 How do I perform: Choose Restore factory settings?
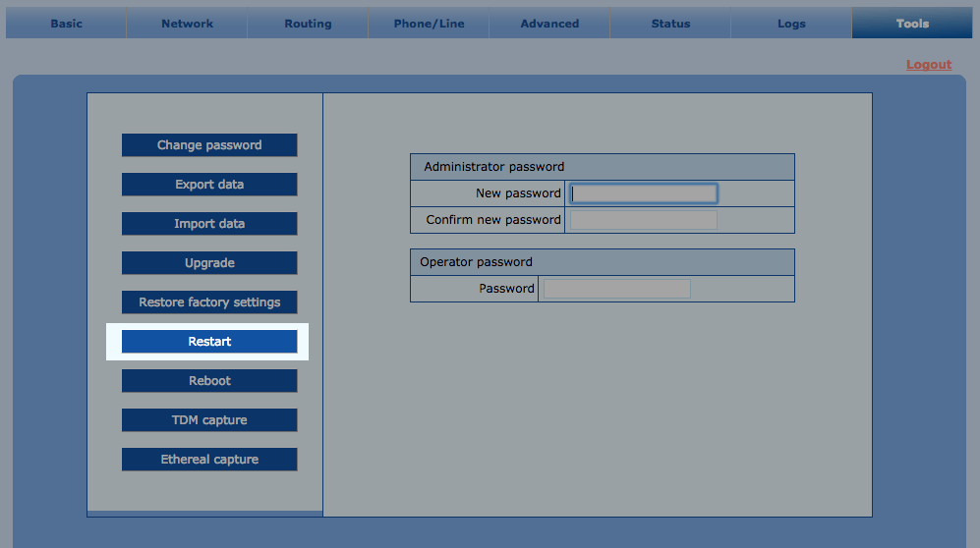[209, 302]
